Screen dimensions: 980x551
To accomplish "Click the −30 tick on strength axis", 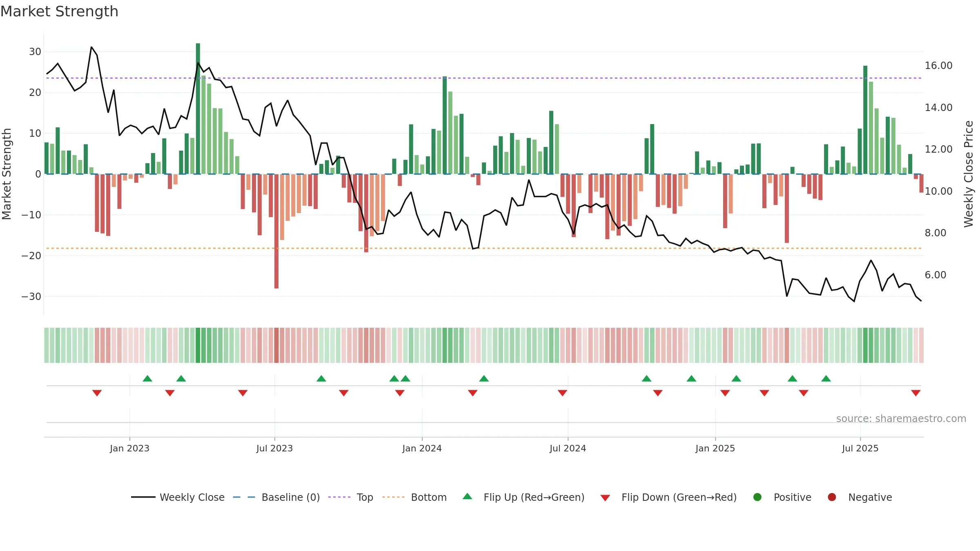I will 31,296.
